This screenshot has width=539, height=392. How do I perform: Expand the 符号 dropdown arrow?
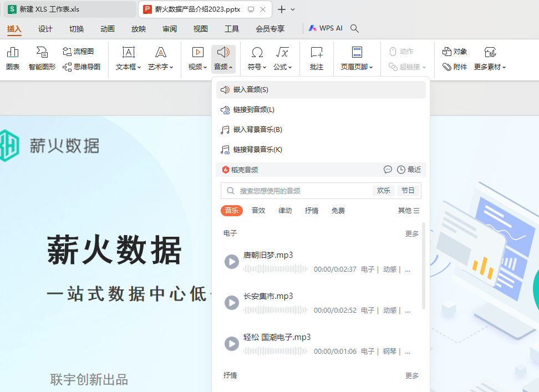265,67
